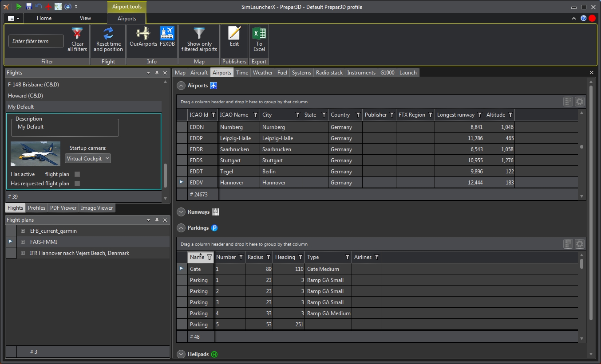Viewport: 601px width, 364px height.
Task: Switch to the Image Viewer panel tab
Action: tap(97, 208)
